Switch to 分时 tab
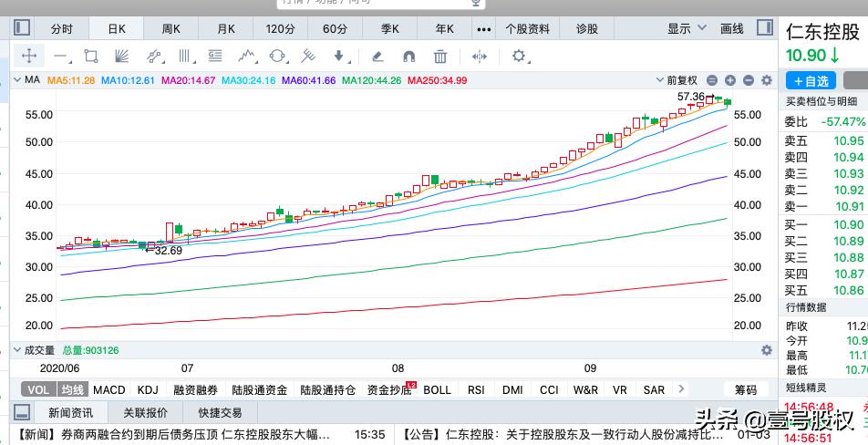The image size is (868, 445). pyautogui.click(x=61, y=29)
